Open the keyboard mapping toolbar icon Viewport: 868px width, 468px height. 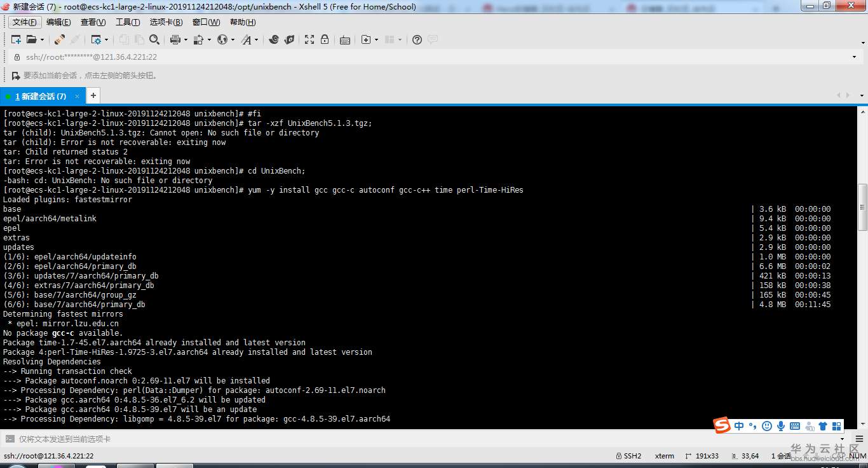click(345, 39)
